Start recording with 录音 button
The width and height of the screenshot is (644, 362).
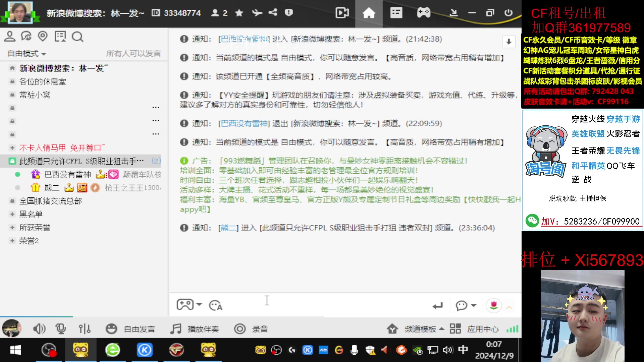click(x=251, y=329)
